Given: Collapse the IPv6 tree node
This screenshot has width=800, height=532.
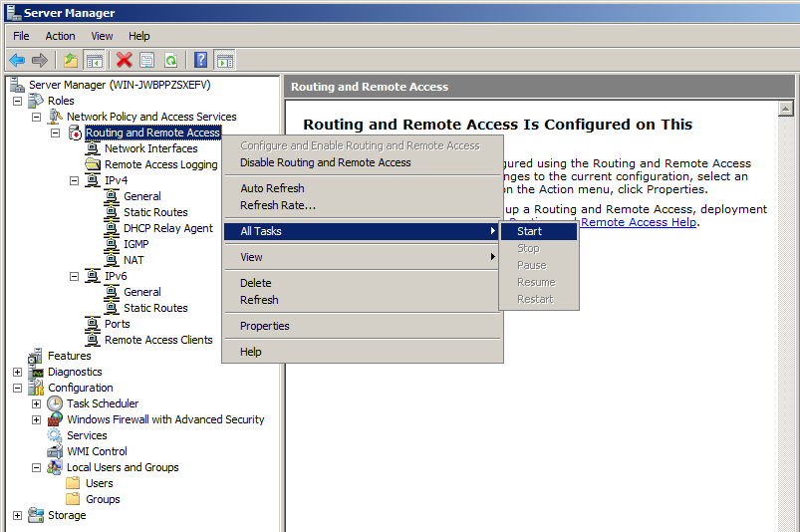Looking at the screenshot, I should [x=74, y=276].
